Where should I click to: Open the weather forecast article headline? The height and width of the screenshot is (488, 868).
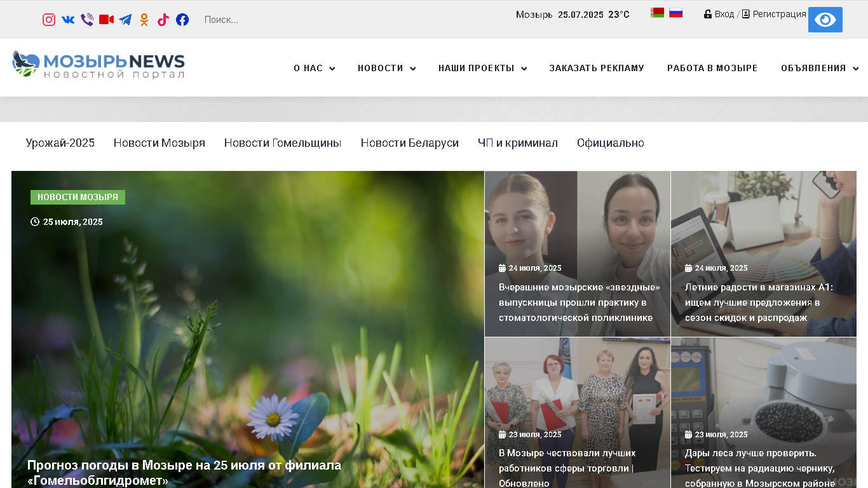184,473
